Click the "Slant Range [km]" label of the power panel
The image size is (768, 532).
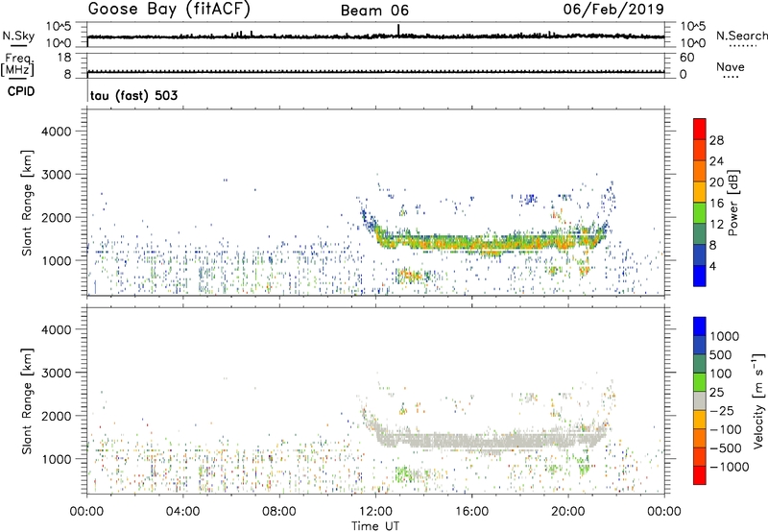coord(27,203)
